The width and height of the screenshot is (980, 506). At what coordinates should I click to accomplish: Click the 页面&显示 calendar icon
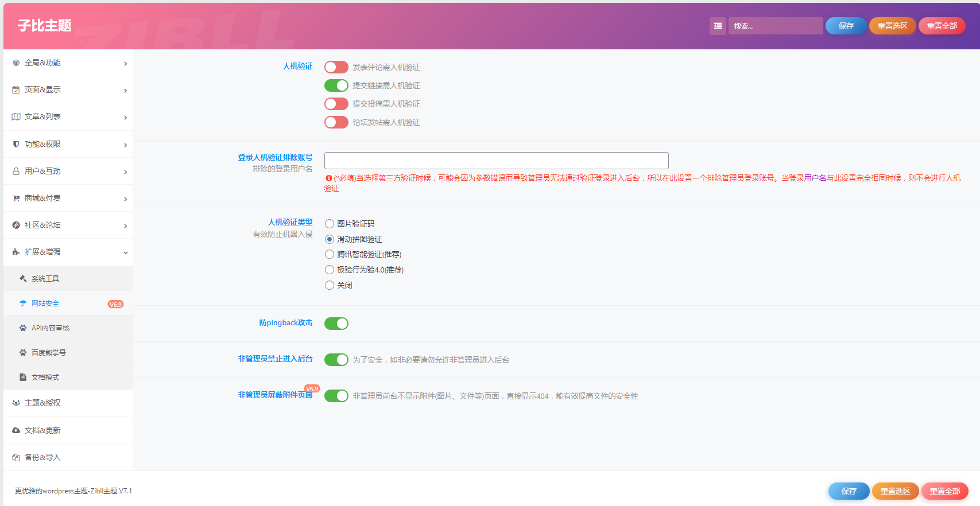tap(16, 90)
